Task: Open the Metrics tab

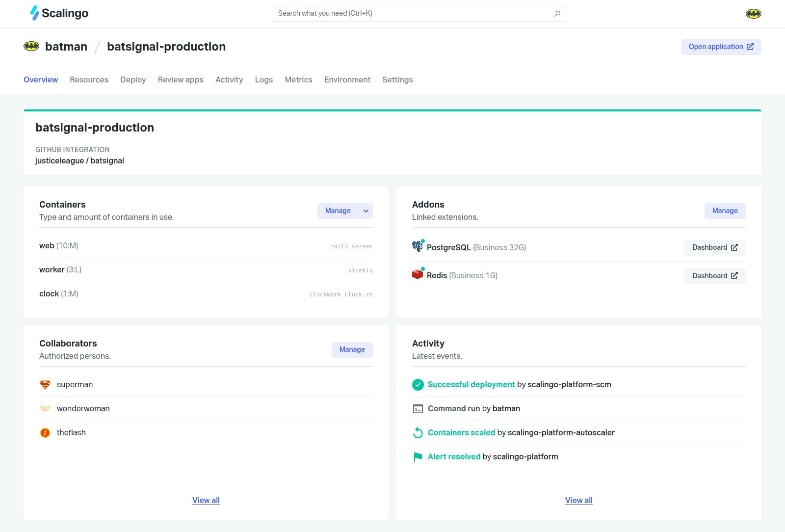Action: tap(298, 80)
